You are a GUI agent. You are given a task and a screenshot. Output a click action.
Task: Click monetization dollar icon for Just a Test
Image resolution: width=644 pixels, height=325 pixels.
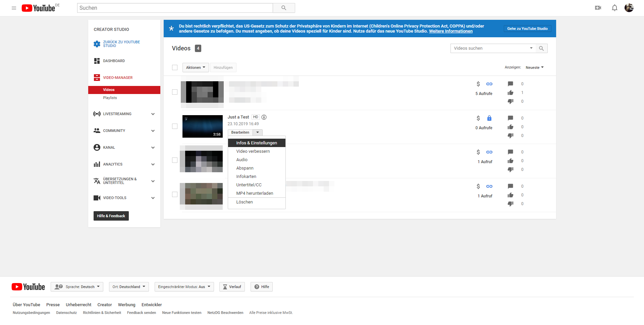pos(478,118)
